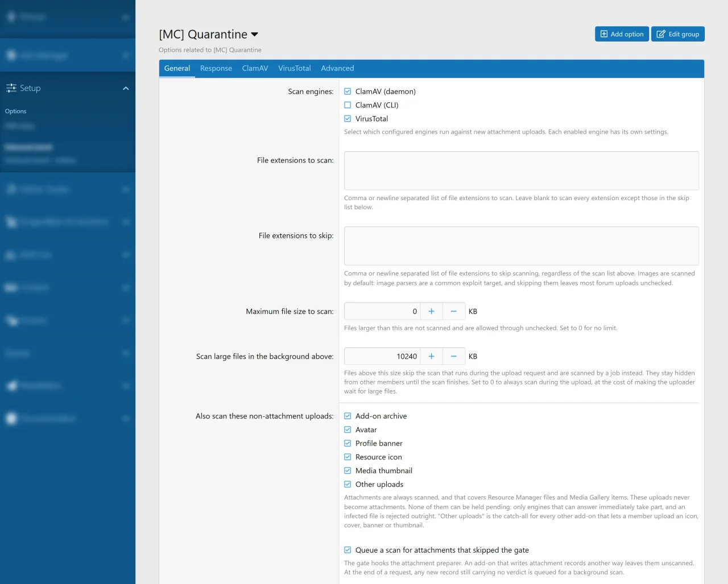Uncheck the Other uploads checkbox
The height and width of the screenshot is (584, 728).
[x=348, y=484]
